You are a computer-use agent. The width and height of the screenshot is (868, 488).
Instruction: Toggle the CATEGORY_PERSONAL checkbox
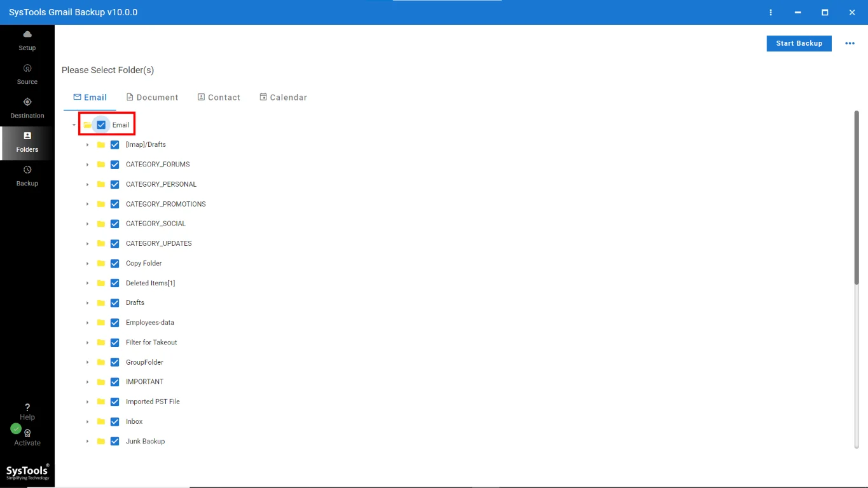pos(115,184)
